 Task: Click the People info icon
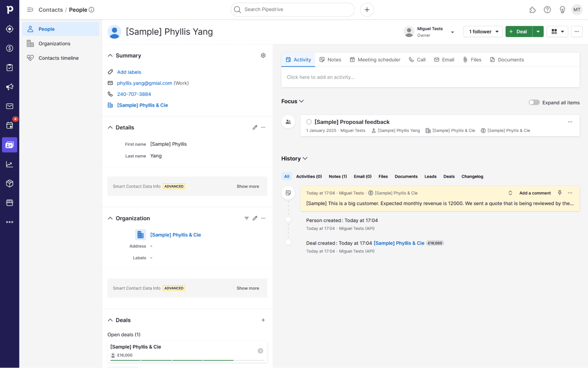pos(91,10)
